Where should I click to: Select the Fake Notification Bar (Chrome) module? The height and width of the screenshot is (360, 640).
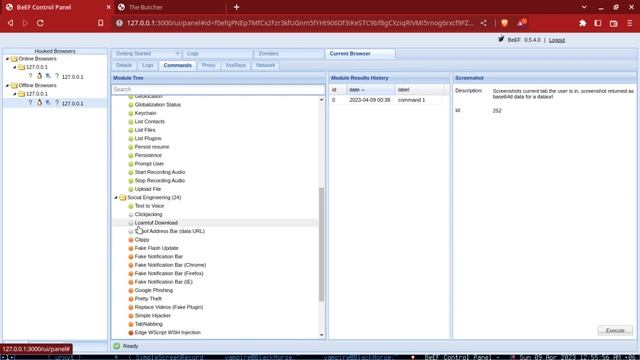[x=170, y=265]
